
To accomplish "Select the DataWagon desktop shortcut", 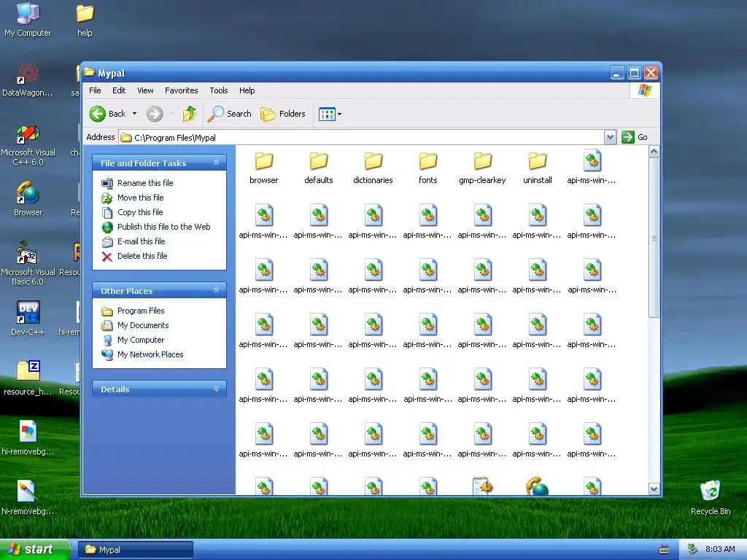I will [28, 80].
